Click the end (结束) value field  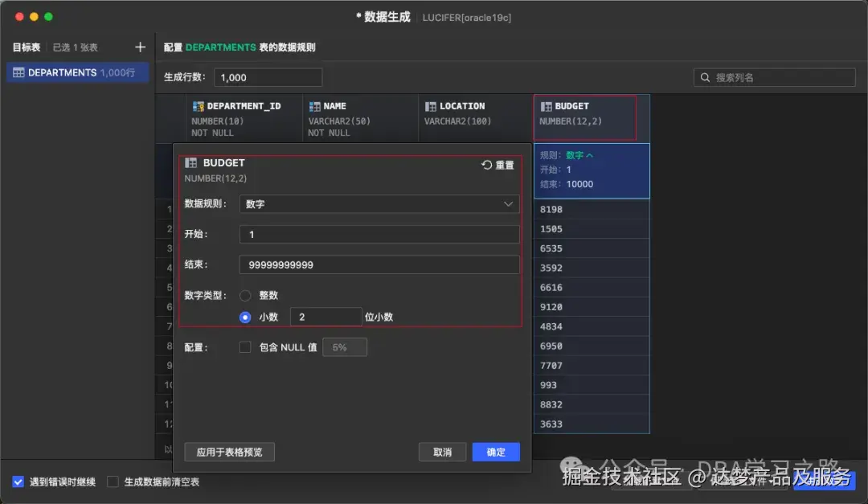click(379, 264)
